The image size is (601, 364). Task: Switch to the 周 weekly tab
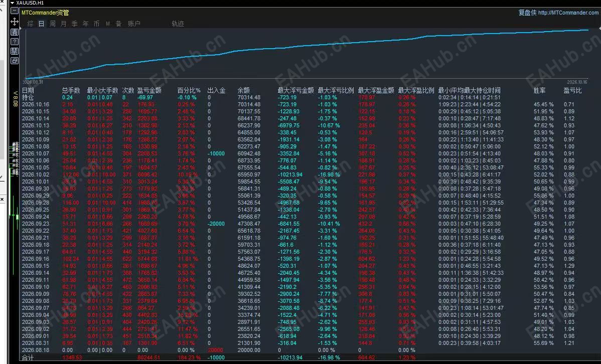[x=53, y=24]
